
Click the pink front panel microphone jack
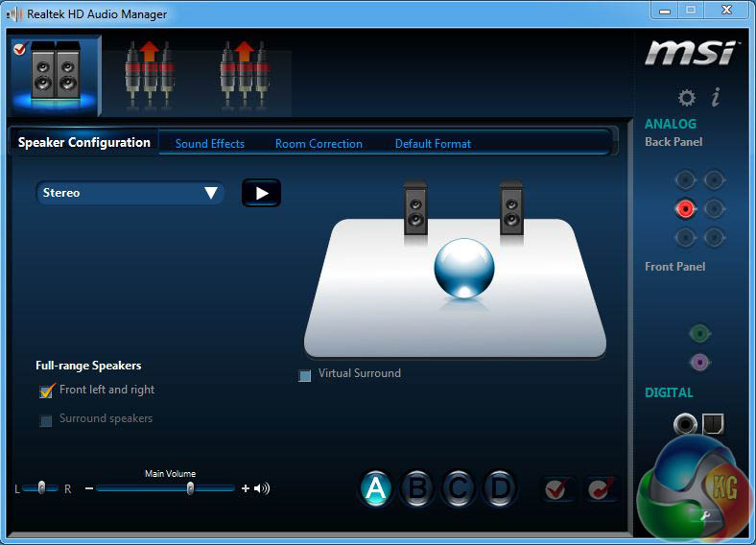[x=699, y=362]
